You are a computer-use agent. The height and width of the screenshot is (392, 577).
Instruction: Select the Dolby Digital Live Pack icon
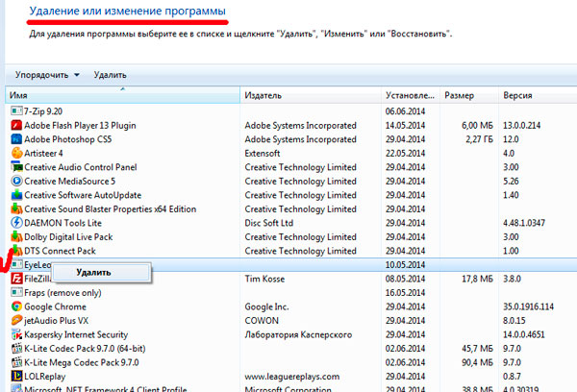[x=16, y=236]
